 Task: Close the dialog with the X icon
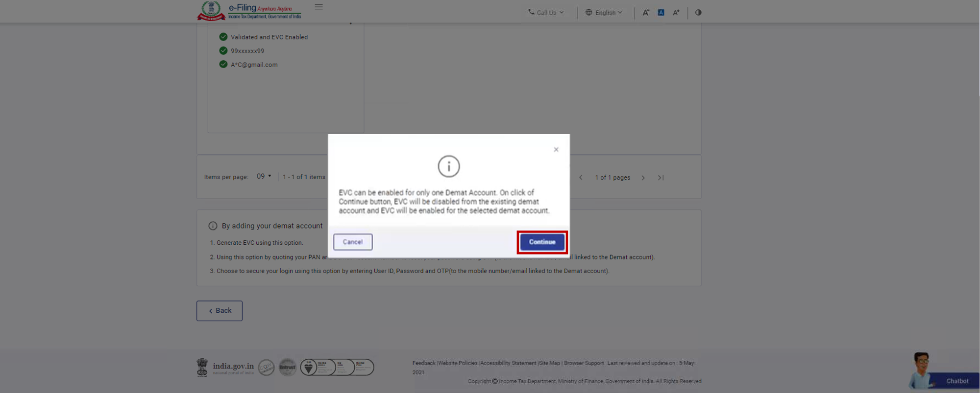pos(556,150)
